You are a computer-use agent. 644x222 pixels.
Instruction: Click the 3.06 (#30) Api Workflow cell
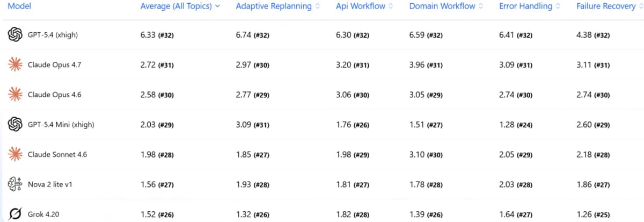(353, 95)
